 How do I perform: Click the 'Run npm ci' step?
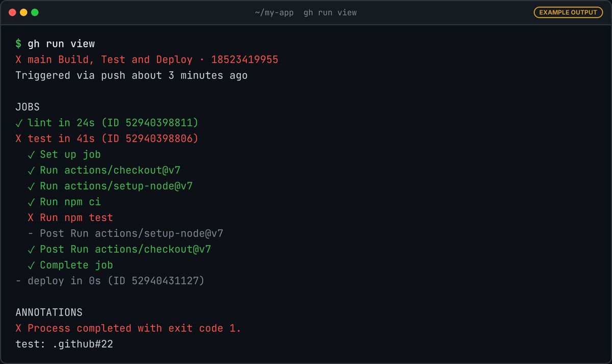click(x=64, y=202)
